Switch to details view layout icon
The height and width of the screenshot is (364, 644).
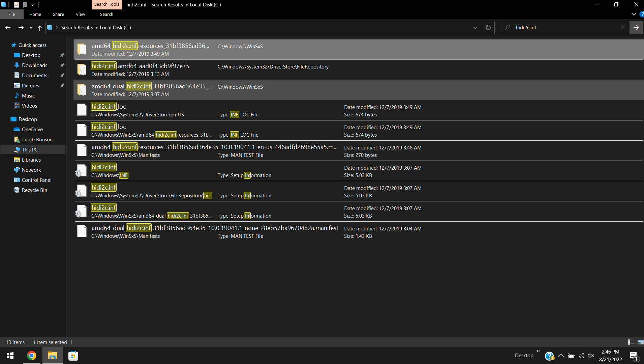[631, 342]
